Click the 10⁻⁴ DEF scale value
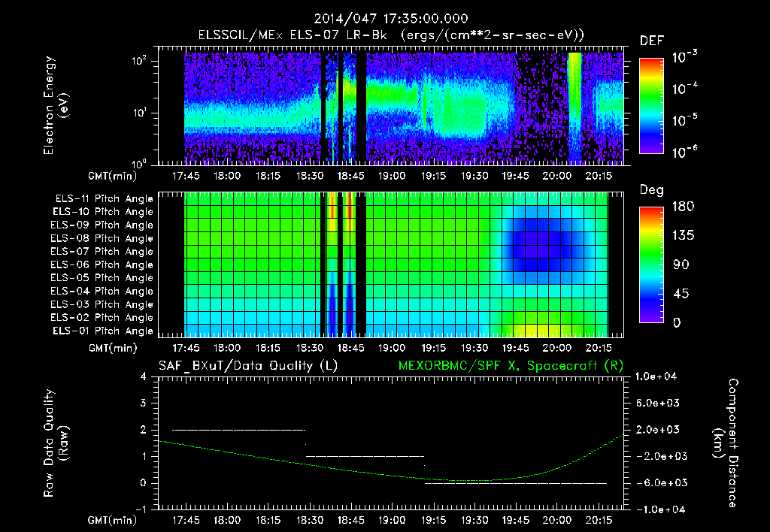The height and width of the screenshot is (532, 770). 684,89
